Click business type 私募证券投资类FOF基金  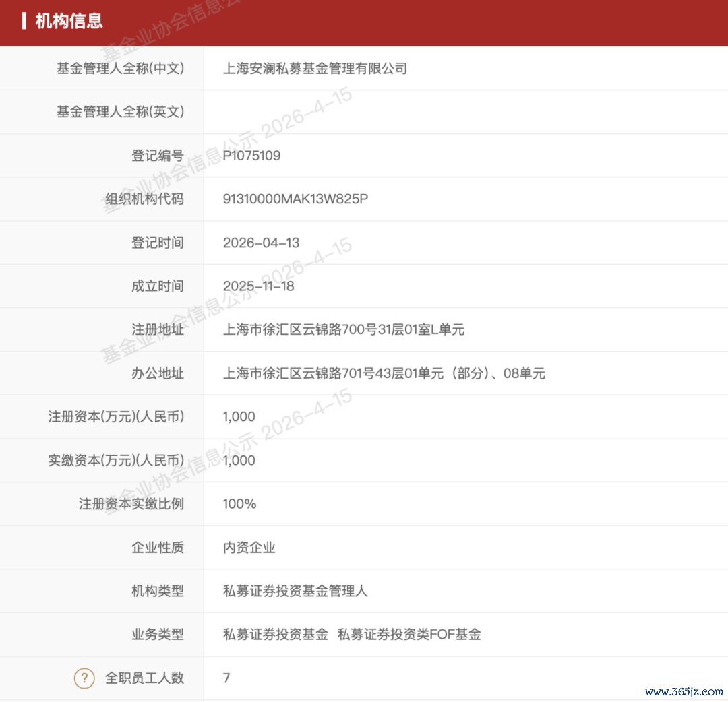coord(410,634)
